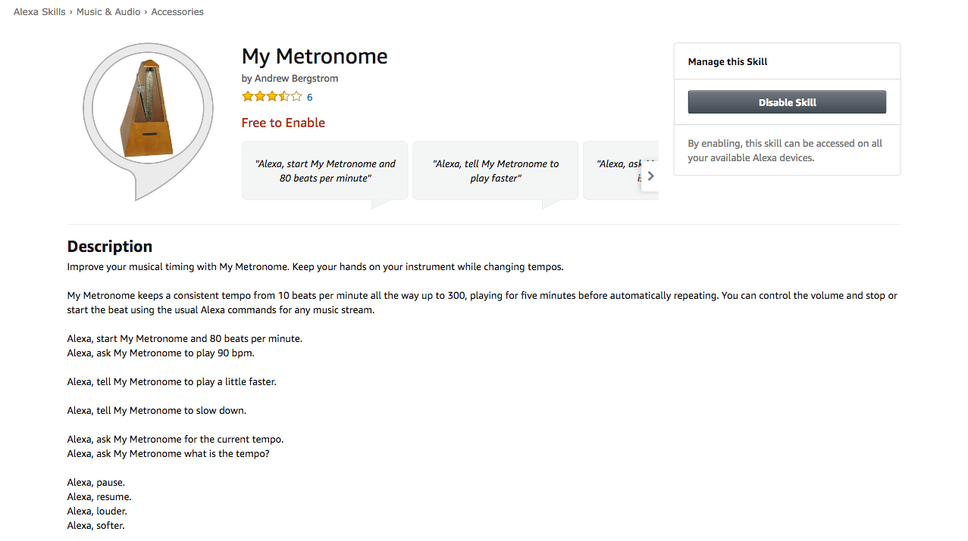Screen dimensions: 968x541
Task: Go to Music & Audio breadcrumb category
Action: click(x=108, y=12)
